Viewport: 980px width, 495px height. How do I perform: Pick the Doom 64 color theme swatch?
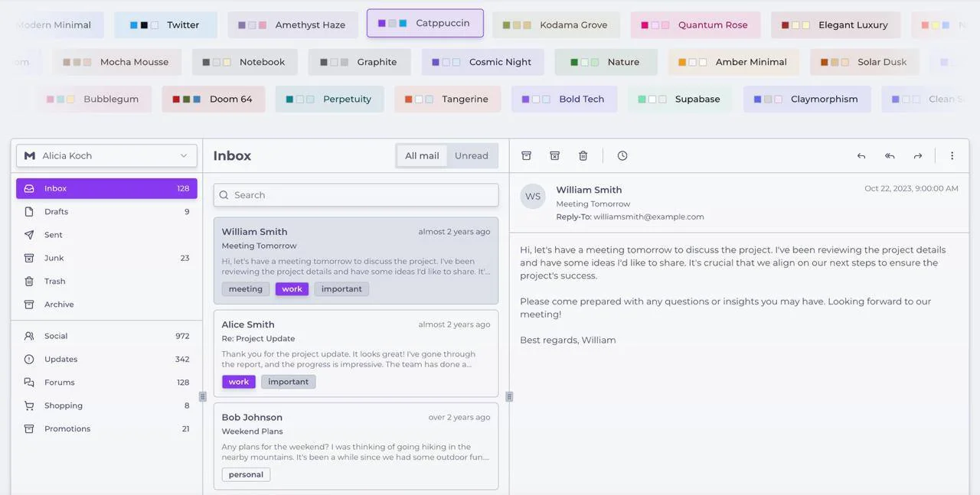point(213,99)
